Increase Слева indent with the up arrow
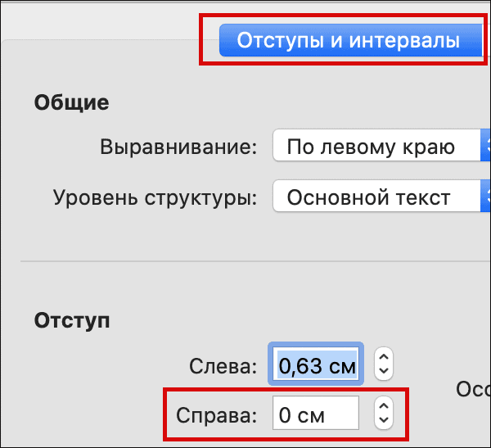491x448 pixels. coord(384,357)
